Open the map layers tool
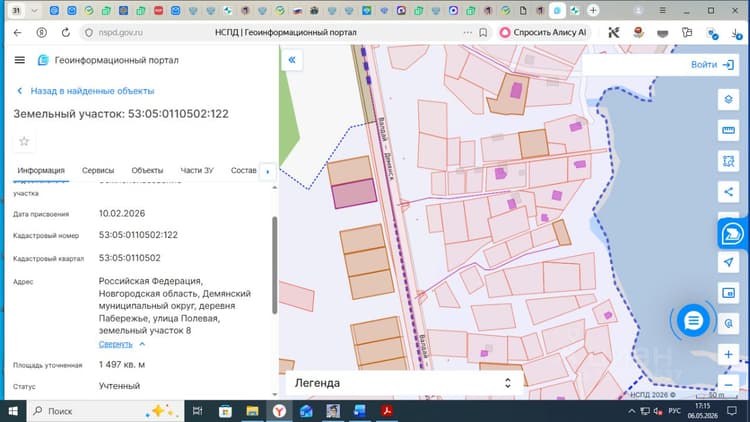Viewport: 750px width, 422px height. (x=728, y=100)
